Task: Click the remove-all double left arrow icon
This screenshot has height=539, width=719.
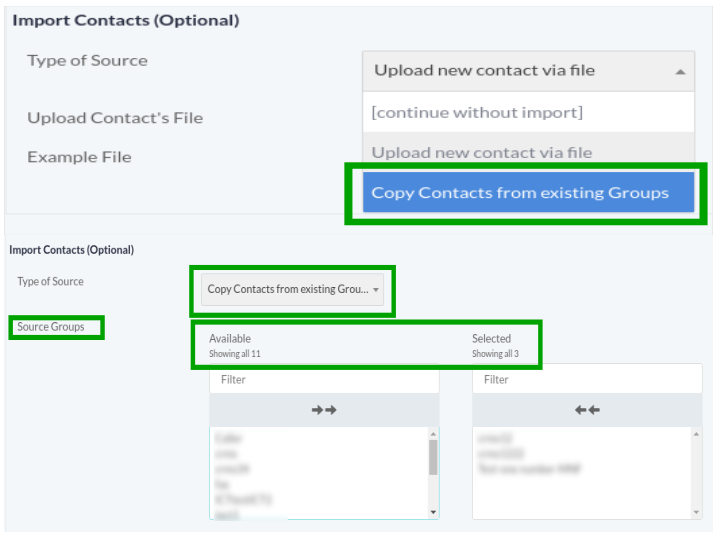Action: [x=587, y=410]
